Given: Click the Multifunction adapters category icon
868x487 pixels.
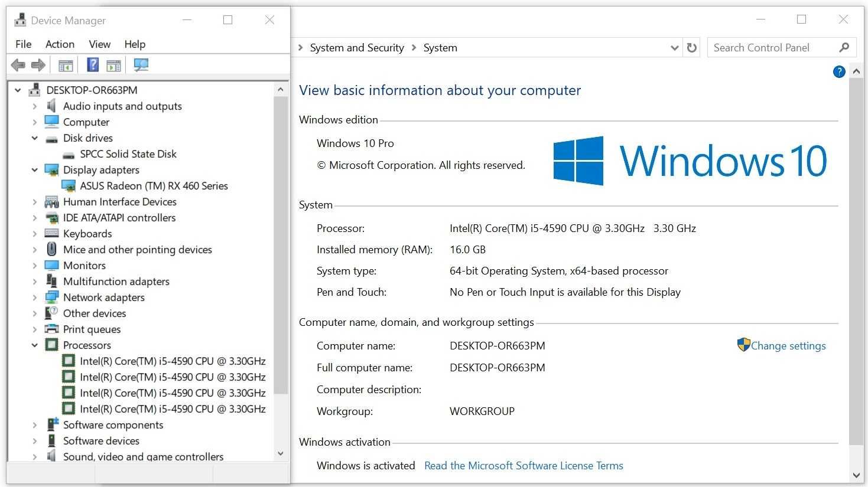Looking at the screenshot, I should click(52, 282).
